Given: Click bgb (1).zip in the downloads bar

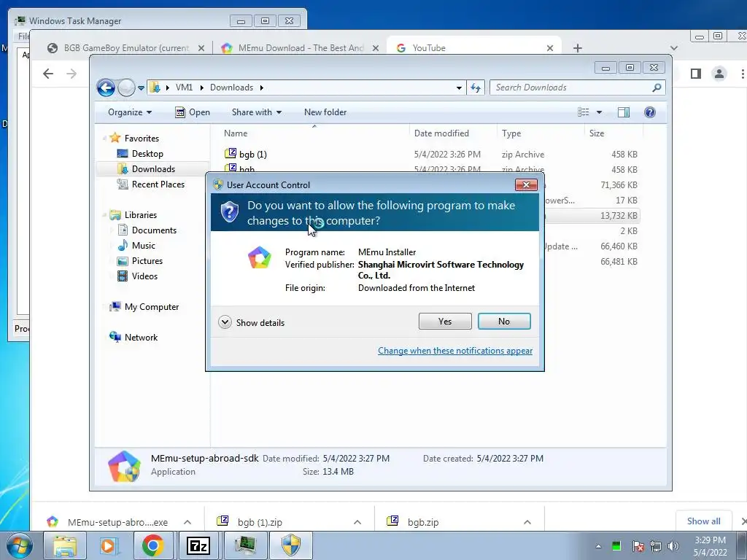Looking at the screenshot, I should (x=260, y=522).
